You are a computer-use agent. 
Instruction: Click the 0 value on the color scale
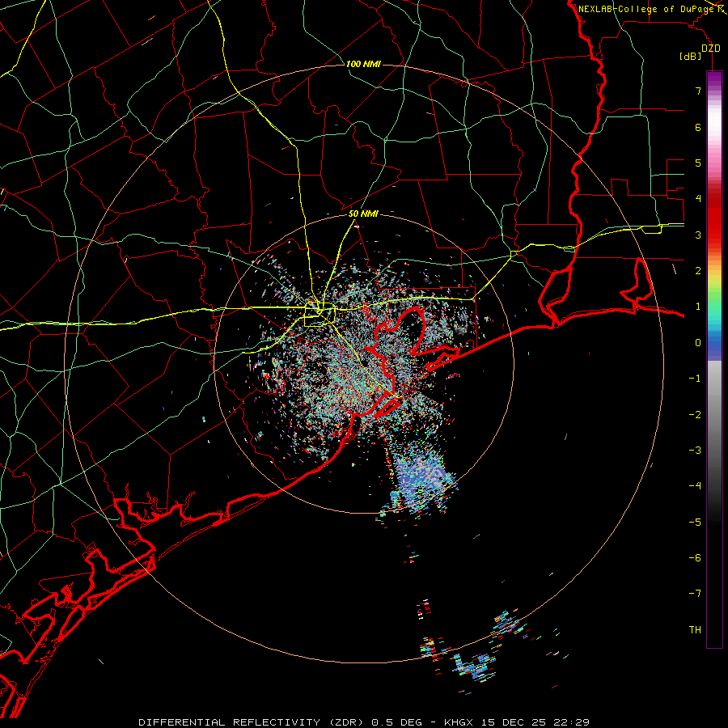tap(698, 343)
